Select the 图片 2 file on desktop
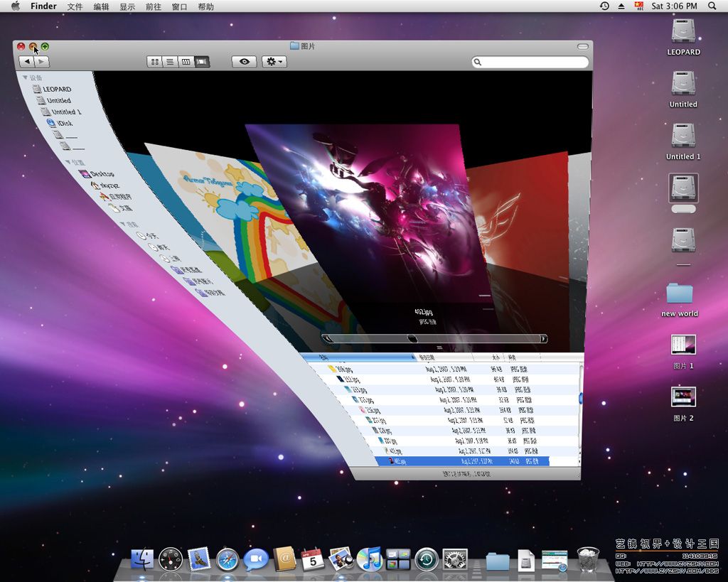Viewport: 728px width, 582px height. tap(683, 397)
